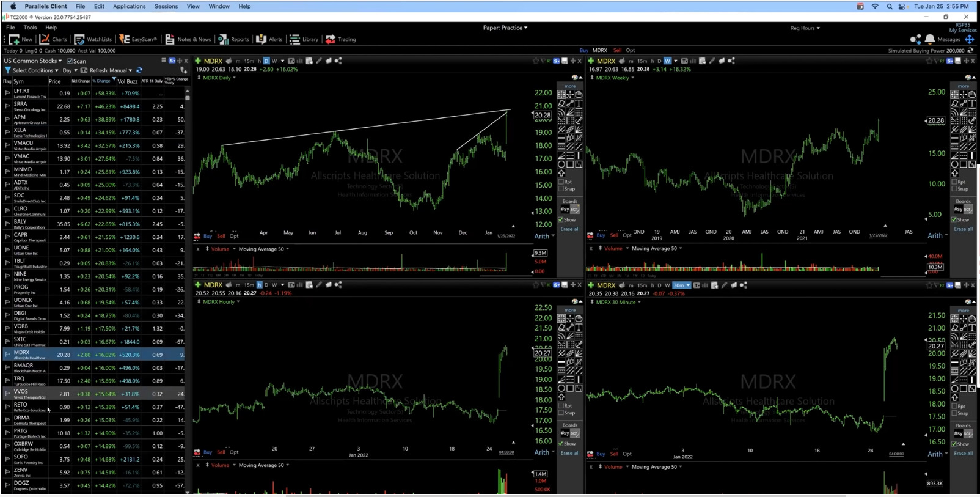This screenshot has width=980, height=497.
Task: Click pencil drawing icon on MDRX Weekly chart
Action: click(712, 61)
